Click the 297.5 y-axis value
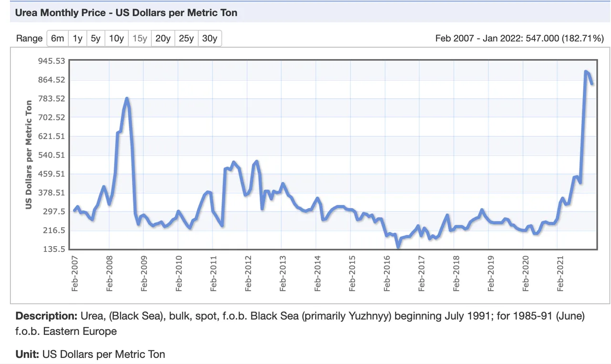Viewport: 611px width, 364px height. pyautogui.click(x=54, y=212)
